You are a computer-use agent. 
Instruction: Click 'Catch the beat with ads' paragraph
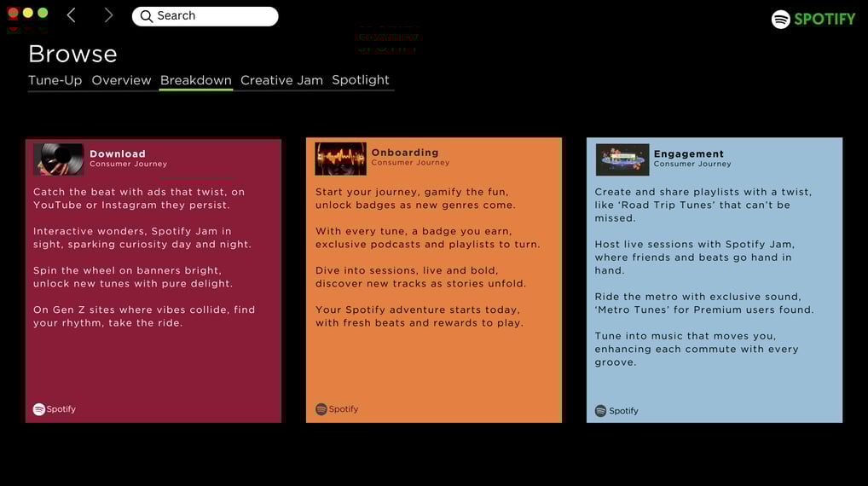(139, 198)
